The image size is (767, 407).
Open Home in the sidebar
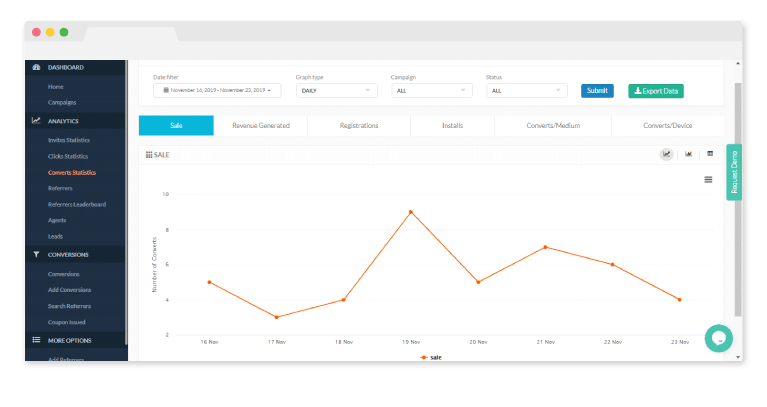[56, 87]
